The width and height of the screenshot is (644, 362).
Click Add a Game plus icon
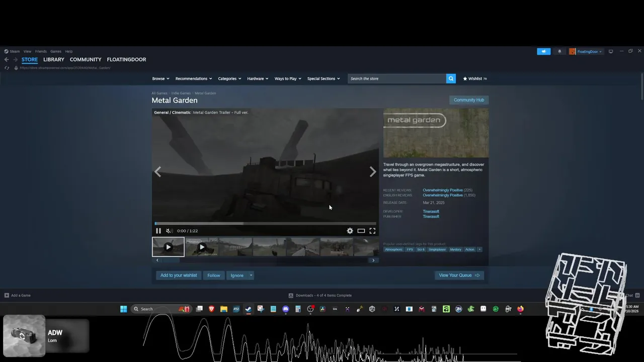point(7,295)
